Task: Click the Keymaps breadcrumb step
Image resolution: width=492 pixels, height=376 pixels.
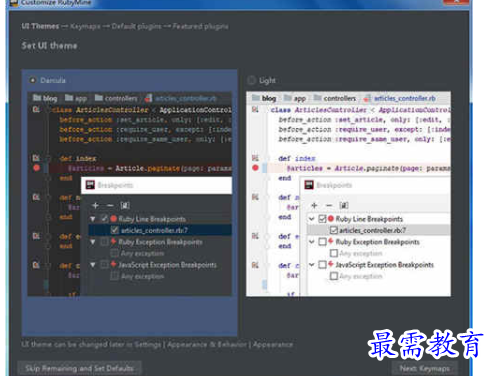Action: (x=85, y=26)
